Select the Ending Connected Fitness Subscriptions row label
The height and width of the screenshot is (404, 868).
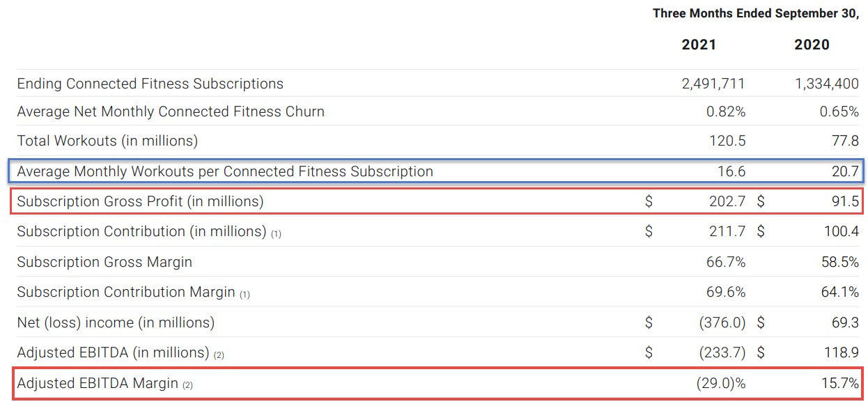(x=150, y=84)
